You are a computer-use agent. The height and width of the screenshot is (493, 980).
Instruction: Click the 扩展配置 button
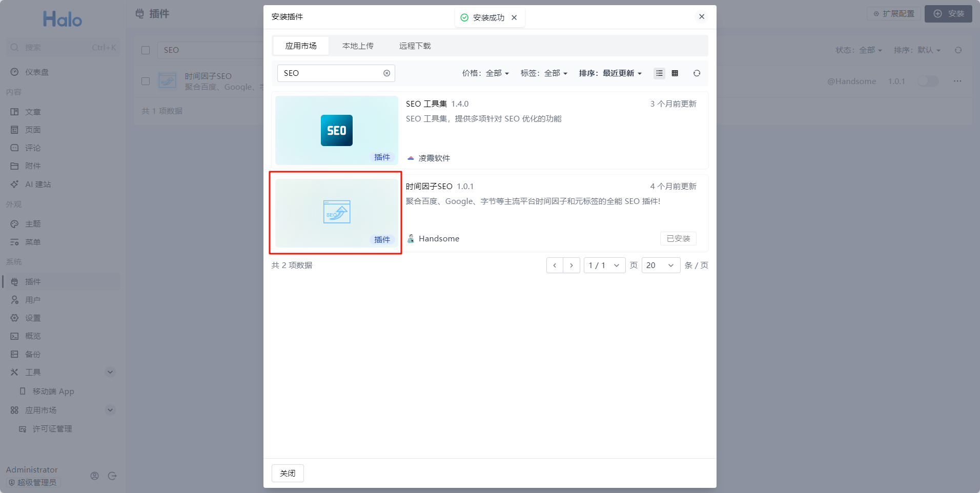894,14
